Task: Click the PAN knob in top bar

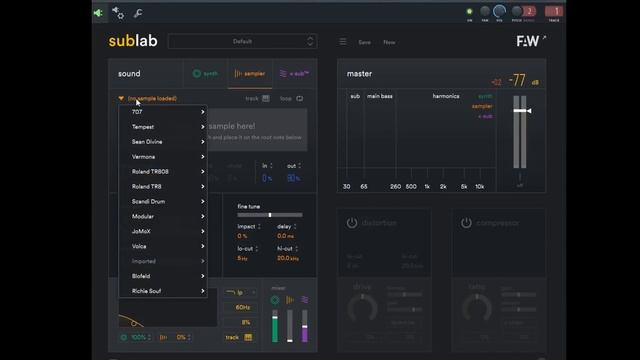Action: pyautogui.click(x=485, y=11)
